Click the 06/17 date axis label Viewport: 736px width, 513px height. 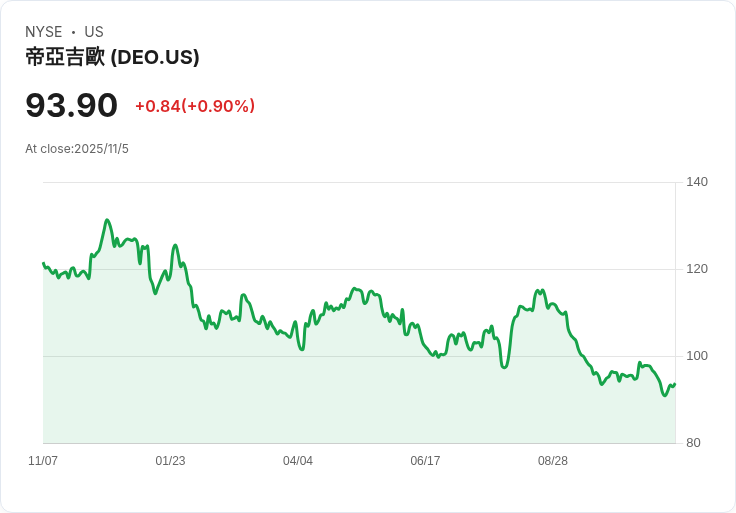(x=425, y=460)
